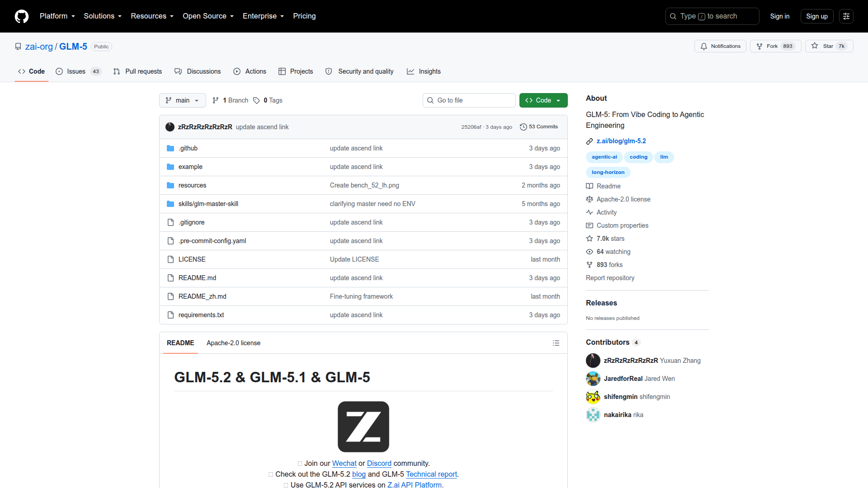The image size is (868, 488).
Task: Open the z.ai/blog/glm-5.2 link
Action: click(621, 141)
